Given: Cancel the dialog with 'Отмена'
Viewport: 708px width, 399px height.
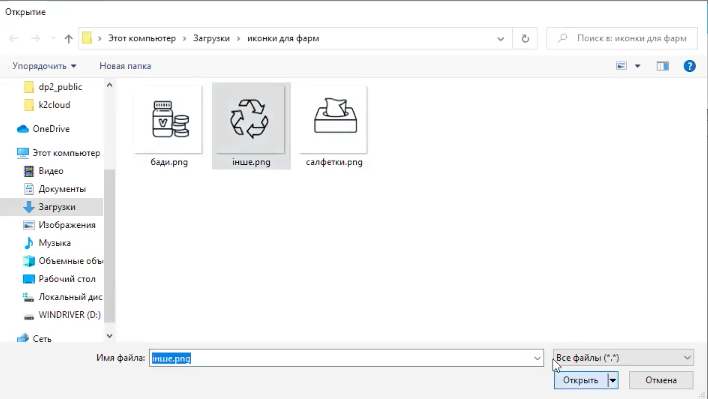Looking at the screenshot, I should [x=661, y=380].
